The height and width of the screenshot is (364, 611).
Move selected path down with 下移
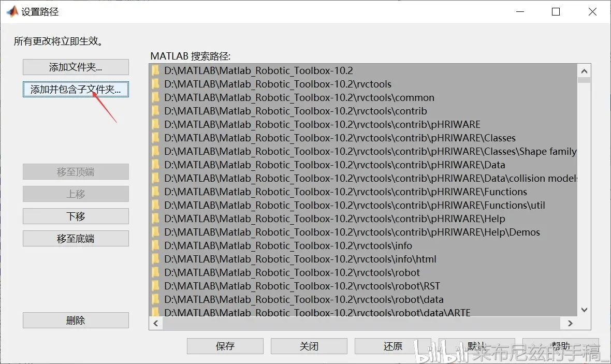point(76,216)
